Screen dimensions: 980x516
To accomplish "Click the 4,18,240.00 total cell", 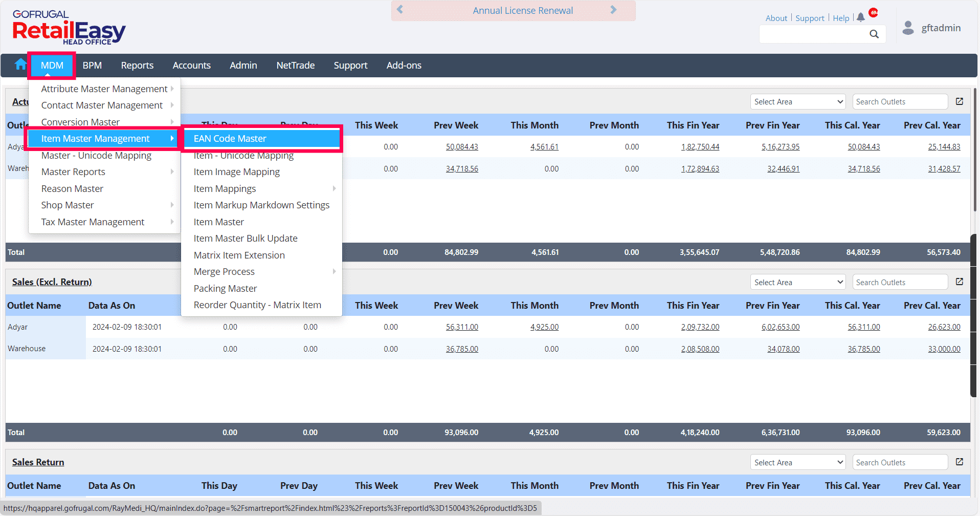I will pos(700,432).
